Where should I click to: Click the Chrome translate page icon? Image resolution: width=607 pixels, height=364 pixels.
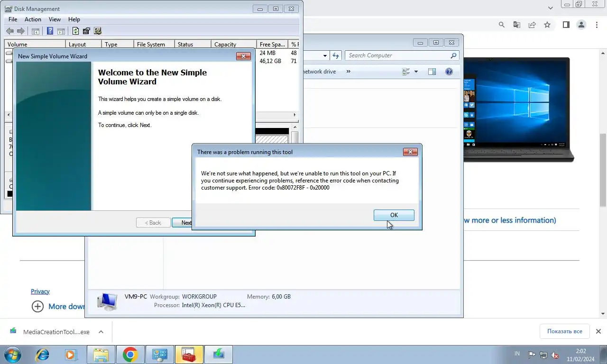pos(517,25)
